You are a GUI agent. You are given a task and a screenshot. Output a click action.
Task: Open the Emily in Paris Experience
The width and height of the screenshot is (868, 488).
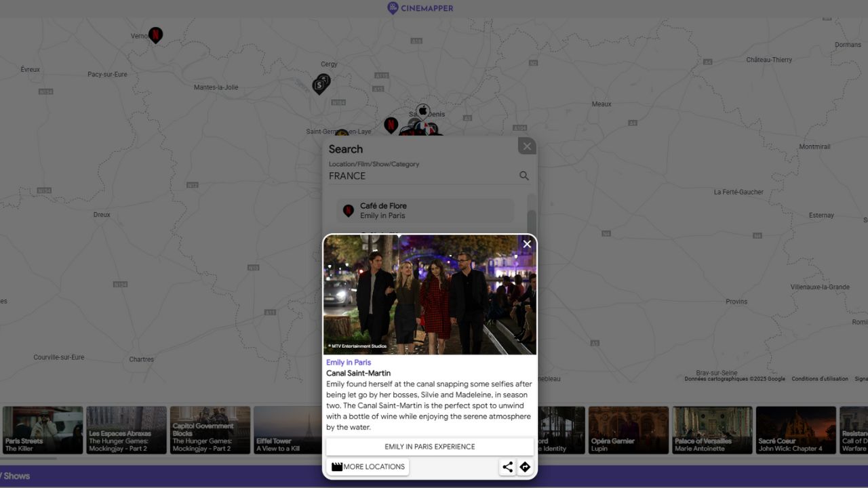429,446
